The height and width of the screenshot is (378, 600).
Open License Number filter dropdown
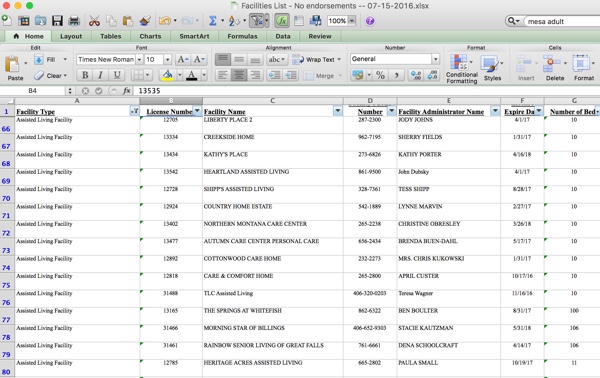coord(197,111)
